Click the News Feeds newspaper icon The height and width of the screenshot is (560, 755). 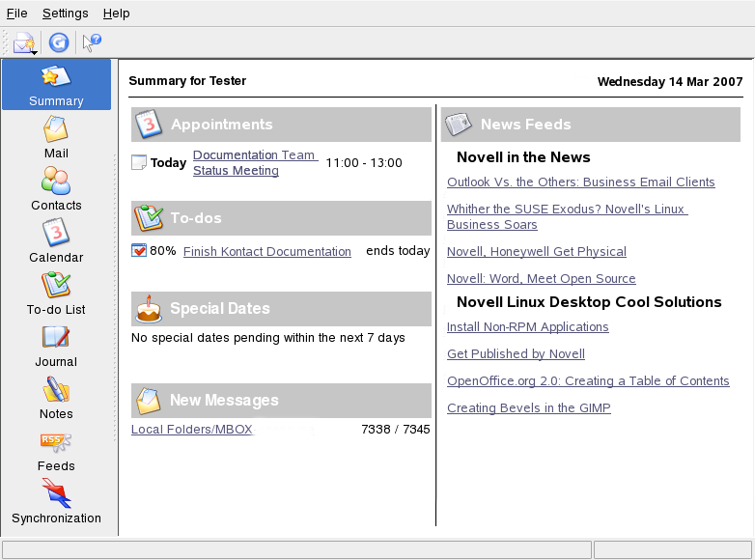pos(459,125)
